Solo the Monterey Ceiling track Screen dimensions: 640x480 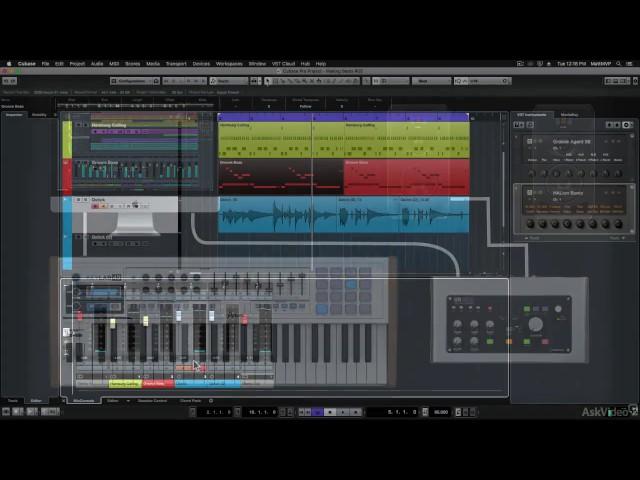(86, 125)
